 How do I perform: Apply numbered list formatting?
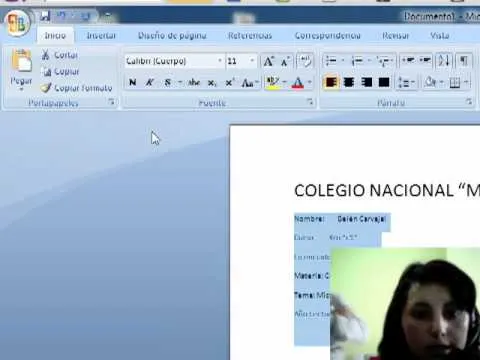[x=357, y=61]
